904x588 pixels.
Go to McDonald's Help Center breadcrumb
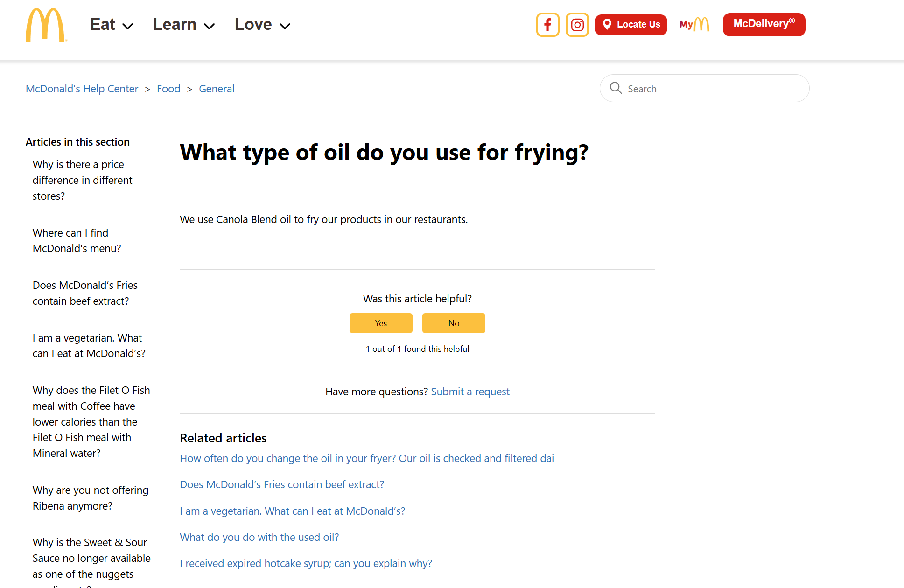(x=82, y=89)
